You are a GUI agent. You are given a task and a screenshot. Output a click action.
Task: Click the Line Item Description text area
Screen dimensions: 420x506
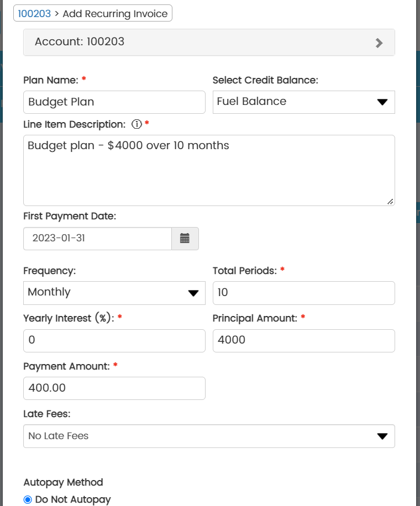coord(209,171)
